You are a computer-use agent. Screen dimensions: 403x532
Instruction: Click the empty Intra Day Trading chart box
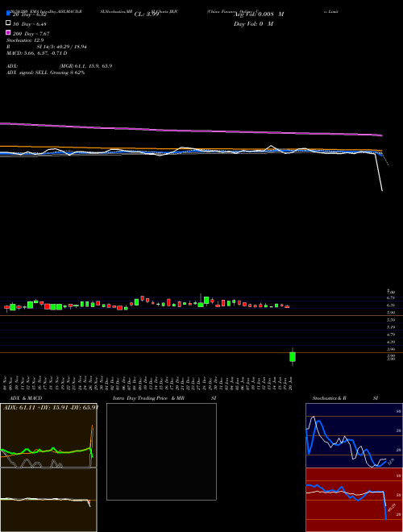[x=161, y=451]
